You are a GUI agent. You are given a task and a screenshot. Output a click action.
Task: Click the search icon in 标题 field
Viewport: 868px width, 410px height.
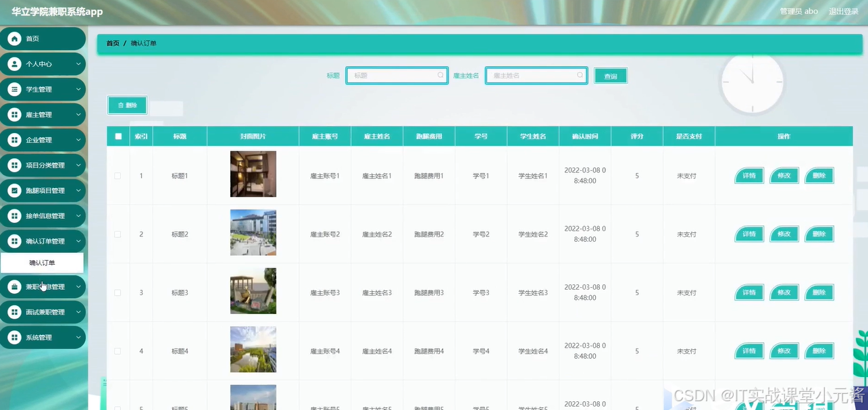440,76
